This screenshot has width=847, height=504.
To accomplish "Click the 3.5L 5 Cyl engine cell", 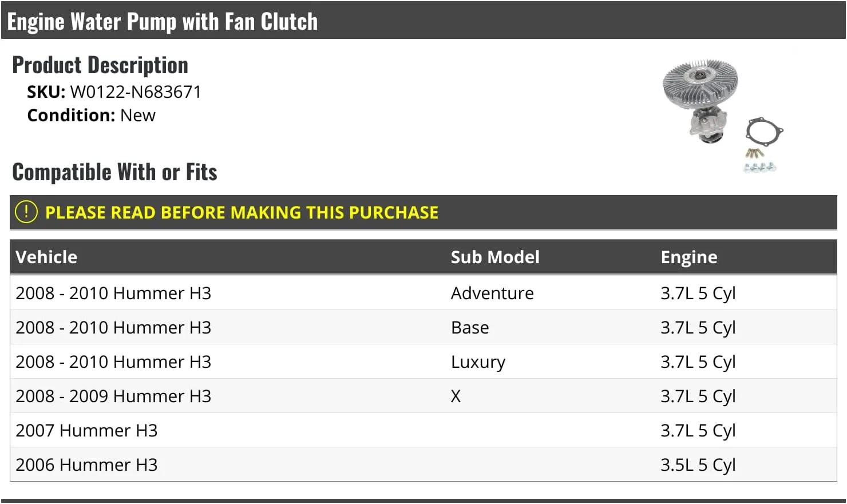I will [698, 465].
